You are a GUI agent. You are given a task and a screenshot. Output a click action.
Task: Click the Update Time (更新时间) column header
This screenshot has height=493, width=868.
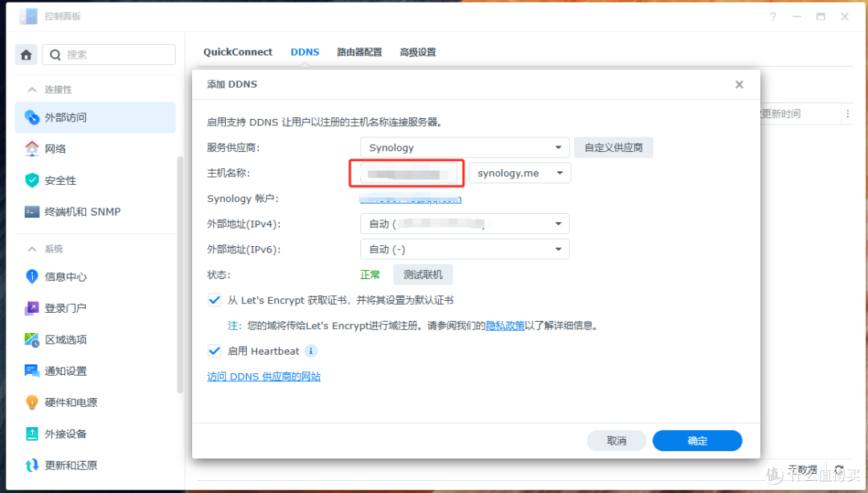(780, 113)
